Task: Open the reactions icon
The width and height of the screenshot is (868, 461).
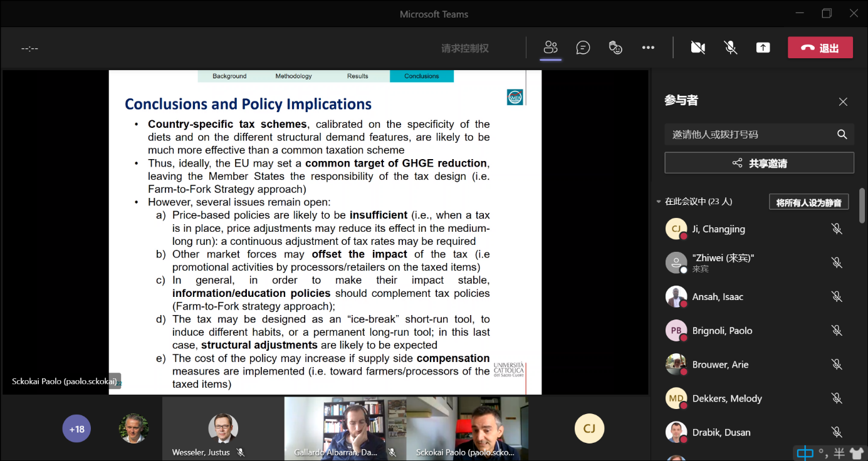Action: point(615,48)
